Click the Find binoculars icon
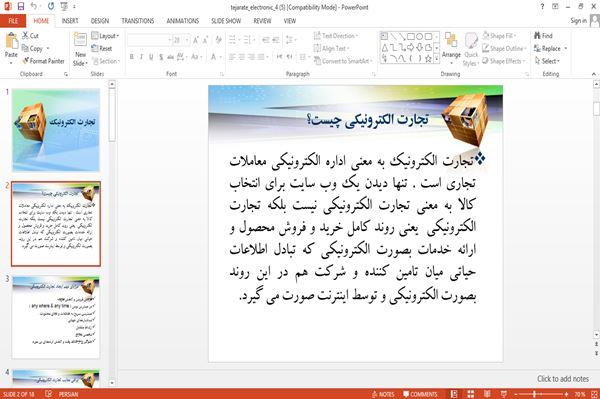The image size is (600, 399). tap(537, 36)
